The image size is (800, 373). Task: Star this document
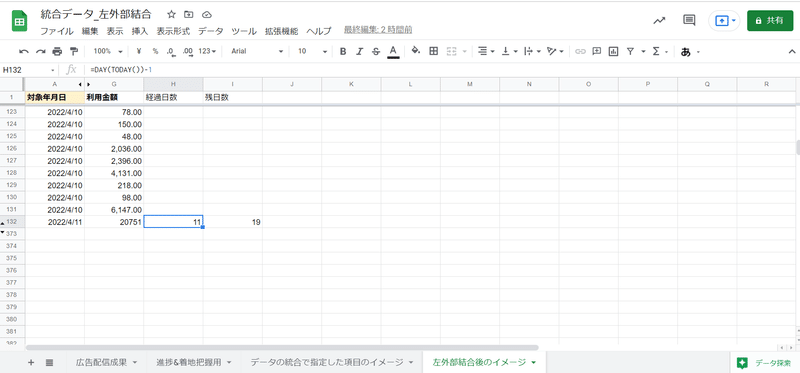(171, 14)
